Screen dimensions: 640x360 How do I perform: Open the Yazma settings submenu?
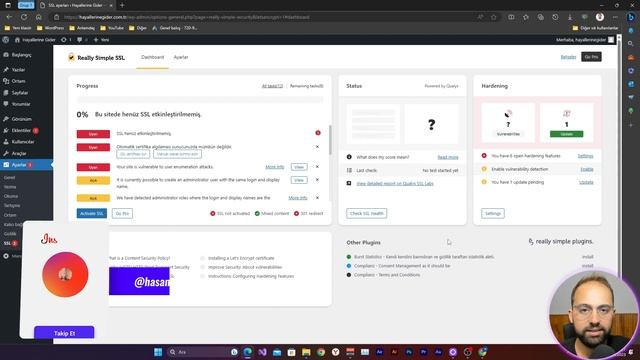[x=10, y=187]
